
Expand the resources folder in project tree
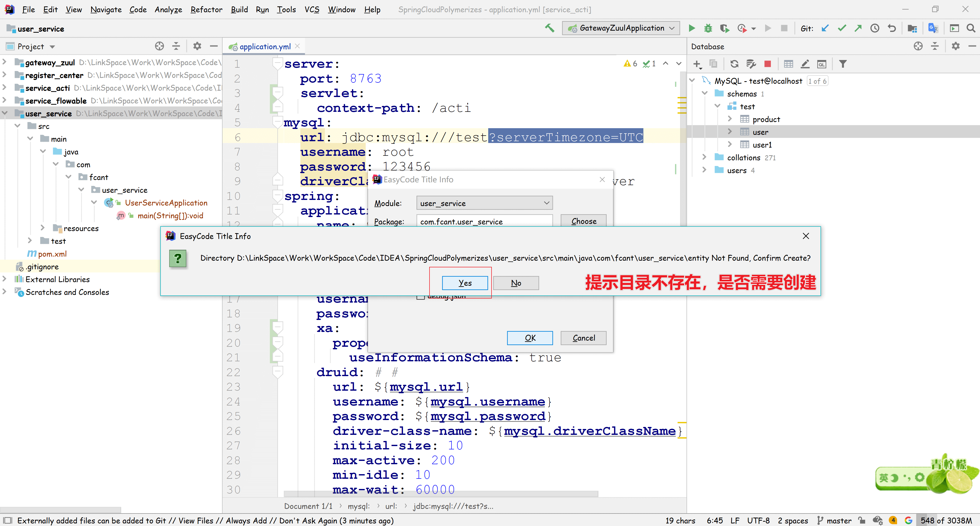pyautogui.click(x=43, y=228)
